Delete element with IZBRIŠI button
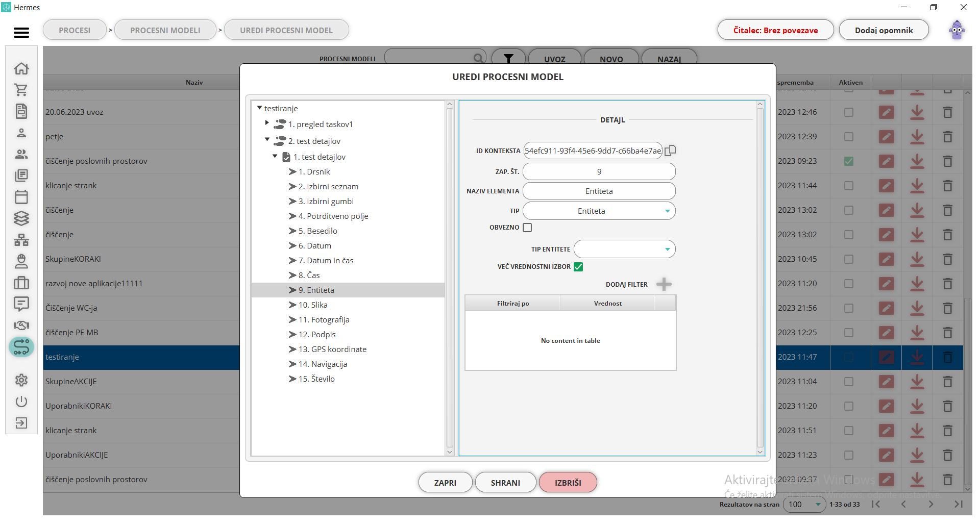 [568, 483]
